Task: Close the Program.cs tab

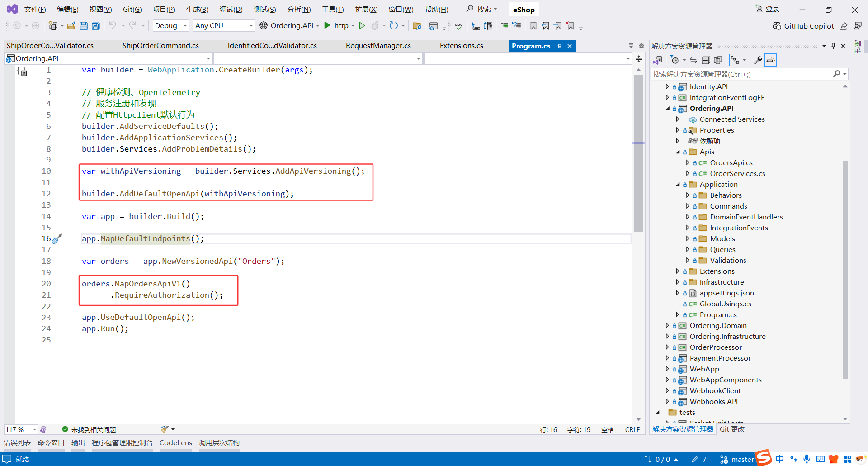Action: click(x=570, y=46)
